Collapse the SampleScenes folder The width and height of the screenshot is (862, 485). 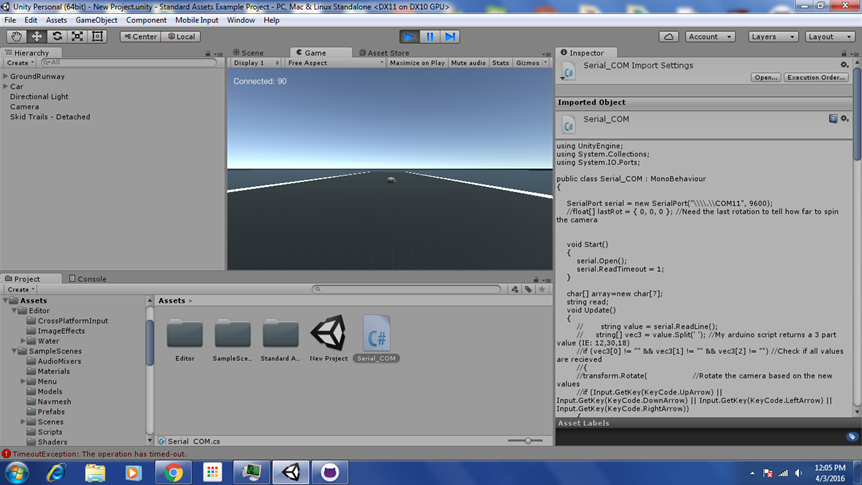click(14, 351)
